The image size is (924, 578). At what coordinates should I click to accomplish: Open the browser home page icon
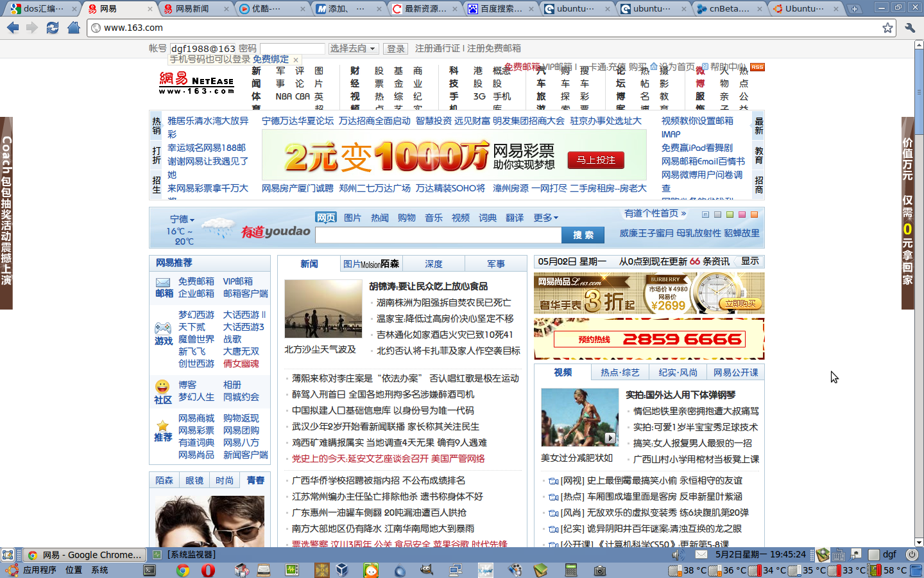(74, 28)
